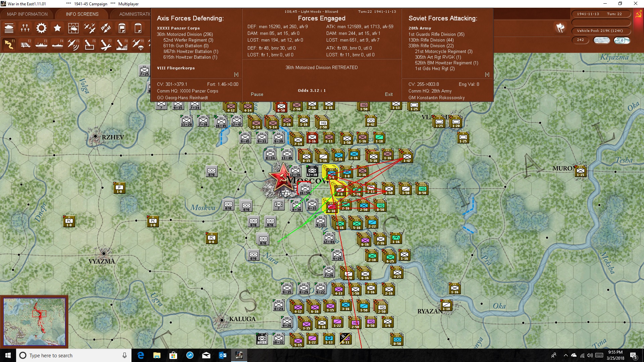Click the 28th Army heading

click(420, 28)
